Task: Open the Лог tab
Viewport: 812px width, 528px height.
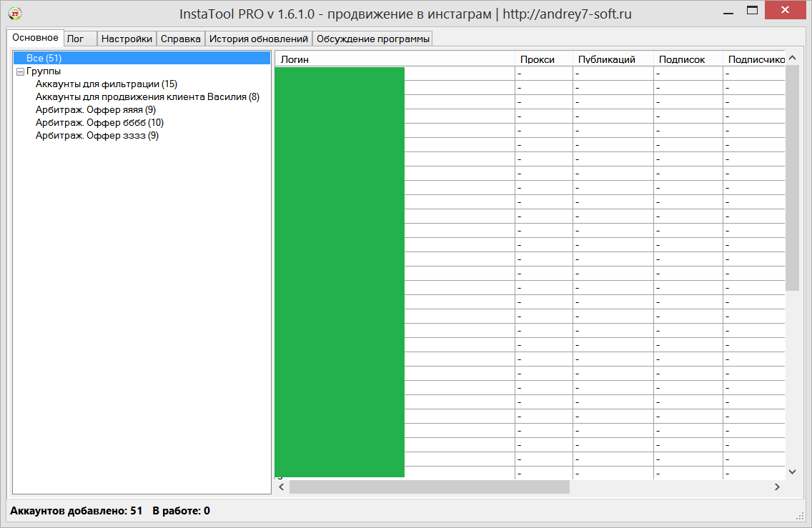Action: click(x=80, y=39)
